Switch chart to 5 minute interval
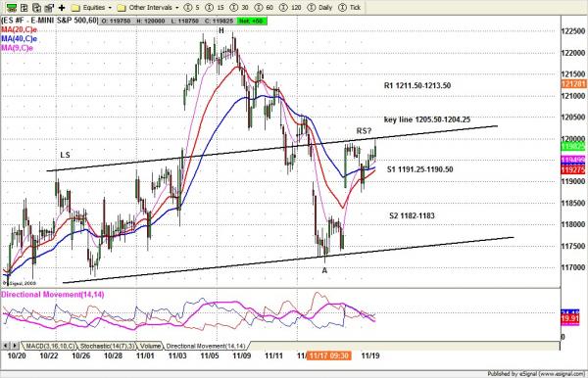588x378 pixels. (192, 8)
